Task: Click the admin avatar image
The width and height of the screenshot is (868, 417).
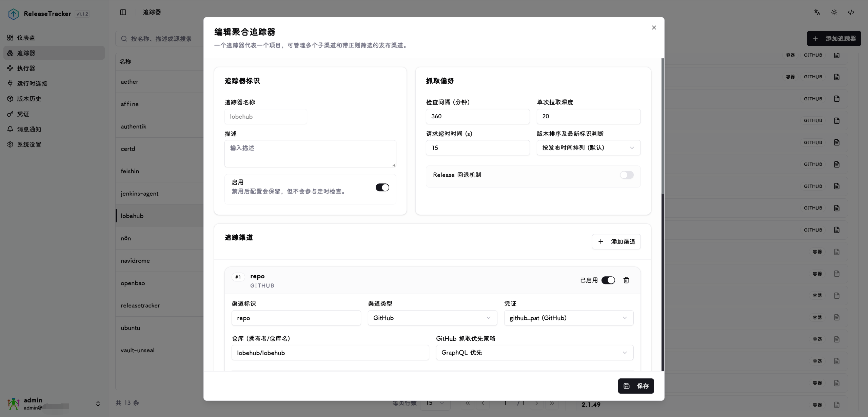Action: (x=14, y=403)
